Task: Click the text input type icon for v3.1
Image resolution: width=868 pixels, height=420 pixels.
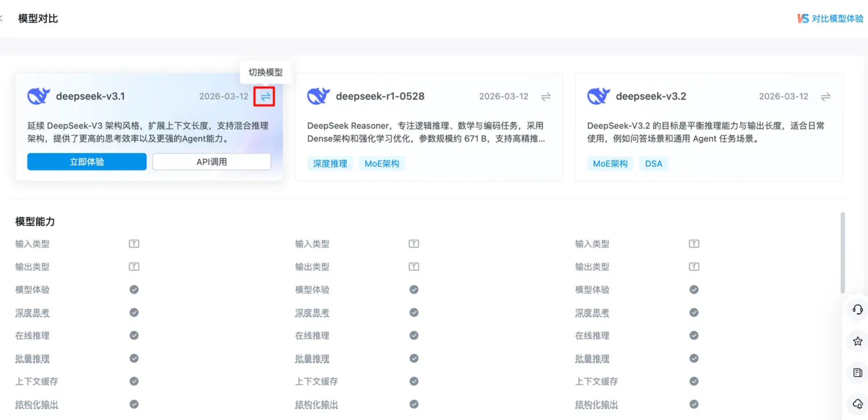Action: [134, 244]
